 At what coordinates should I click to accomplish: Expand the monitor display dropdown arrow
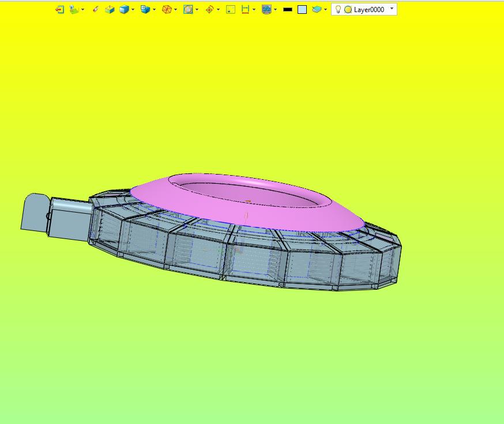(276, 10)
